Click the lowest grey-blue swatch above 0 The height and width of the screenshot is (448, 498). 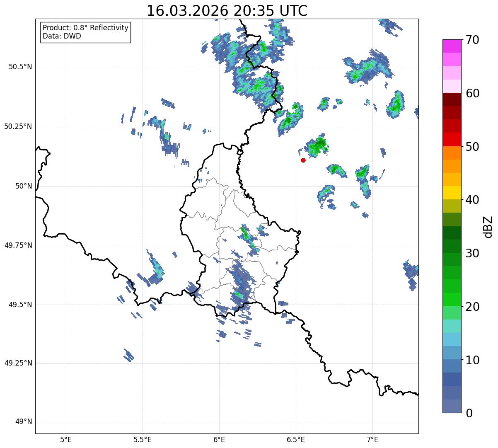[452, 406]
